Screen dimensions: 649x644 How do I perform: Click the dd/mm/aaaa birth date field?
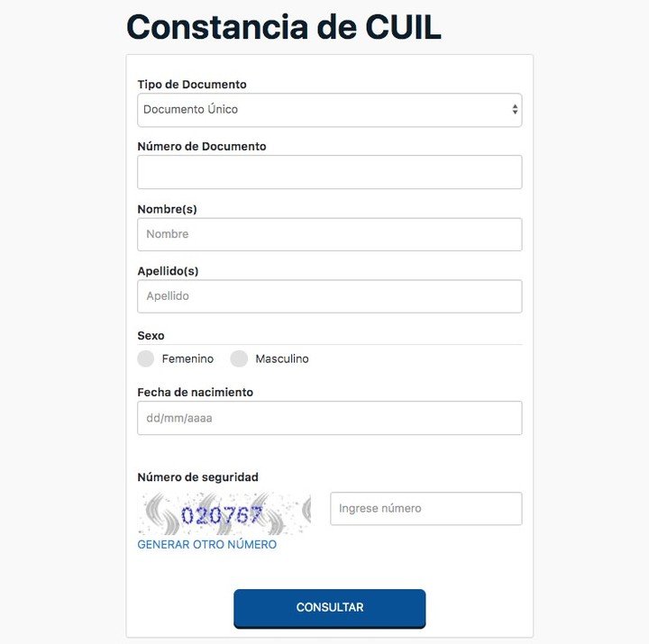click(x=330, y=418)
